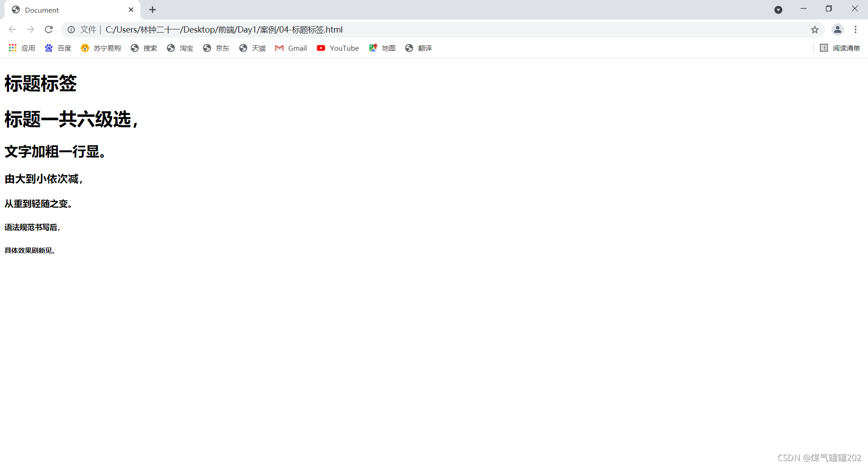
Task: Open the 搜索 bookmark
Action: pyautogui.click(x=144, y=48)
